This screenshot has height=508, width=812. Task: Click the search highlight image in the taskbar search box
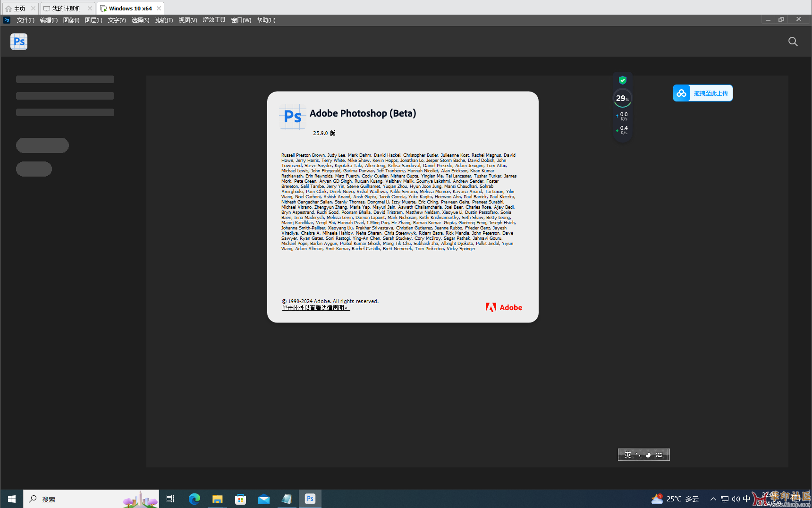140,500
